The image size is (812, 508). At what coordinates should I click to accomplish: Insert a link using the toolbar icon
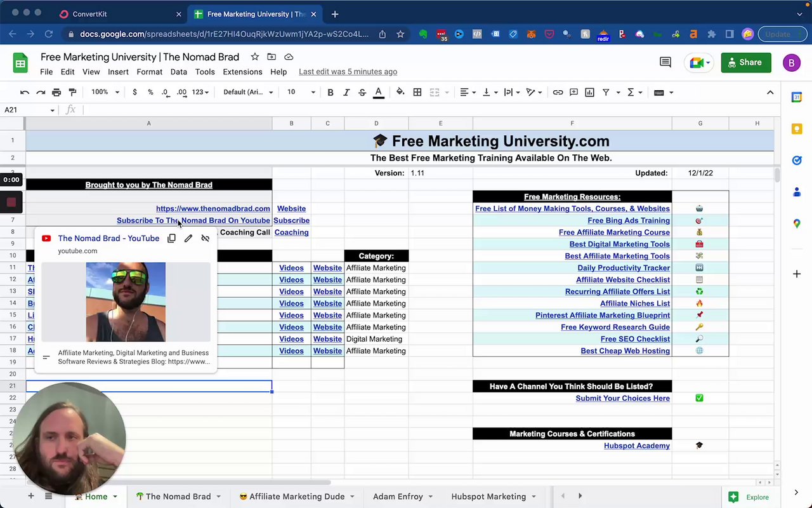tap(558, 92)
